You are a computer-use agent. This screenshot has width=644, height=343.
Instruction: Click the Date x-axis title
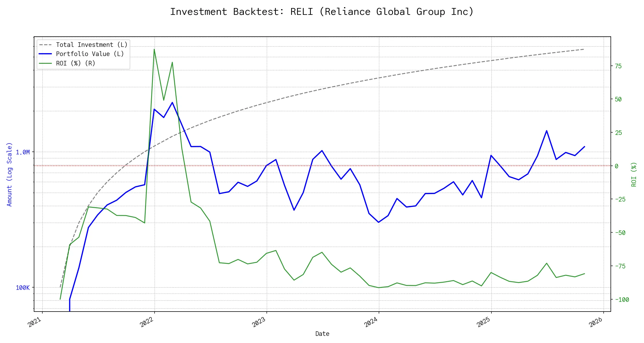322,334
